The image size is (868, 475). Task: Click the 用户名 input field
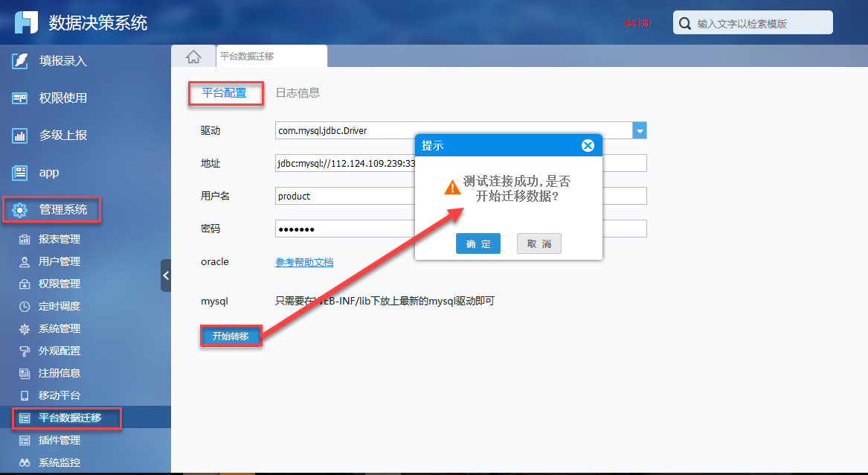click(x=460, y=197)
